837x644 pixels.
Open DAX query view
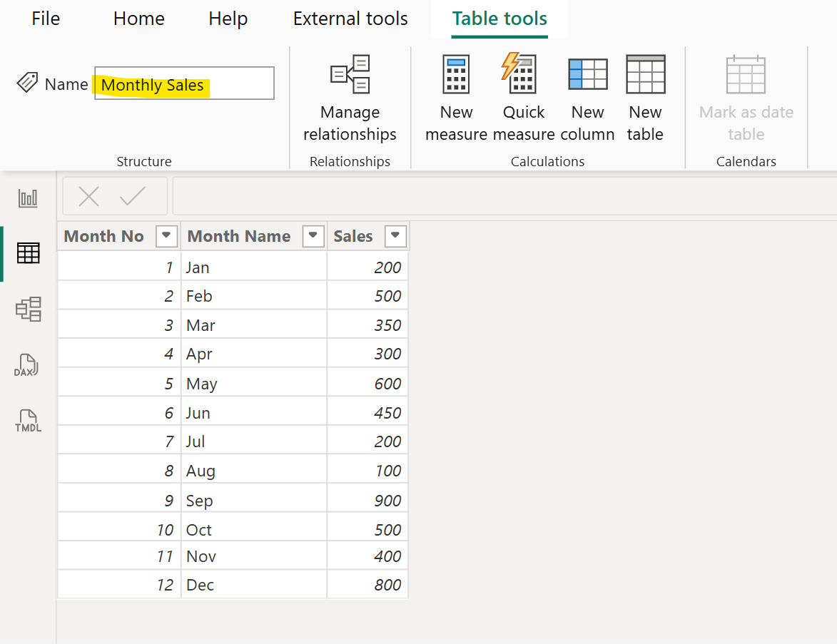[26, 365]
